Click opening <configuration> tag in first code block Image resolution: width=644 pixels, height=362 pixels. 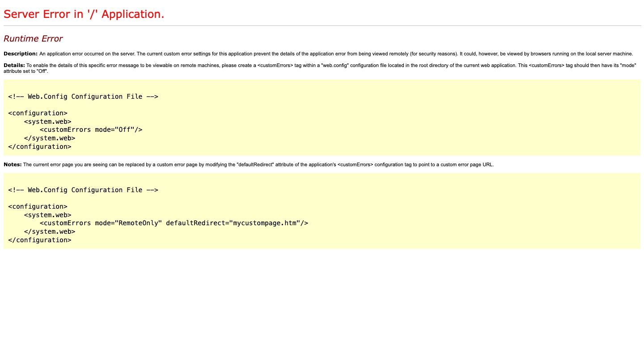click(38, 113)
